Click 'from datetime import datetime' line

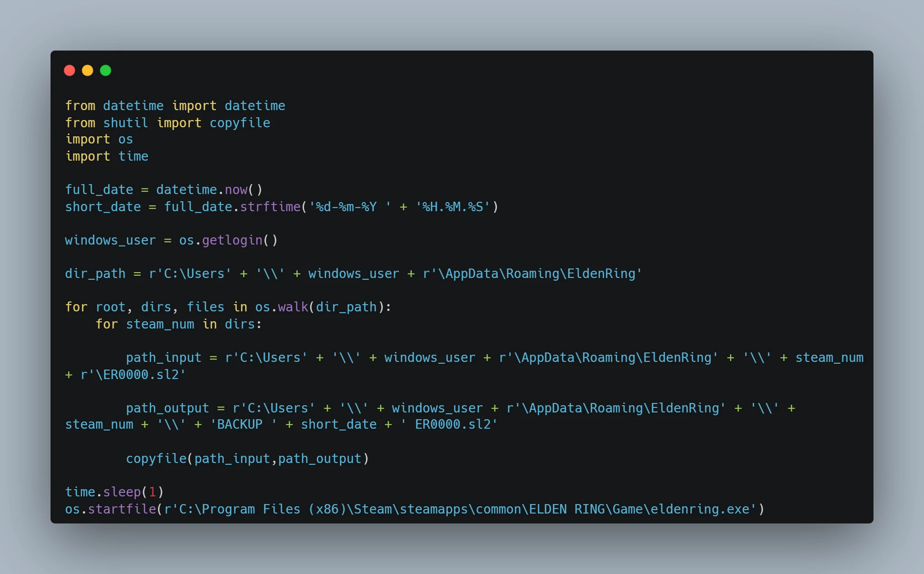(x=175, y=106)
